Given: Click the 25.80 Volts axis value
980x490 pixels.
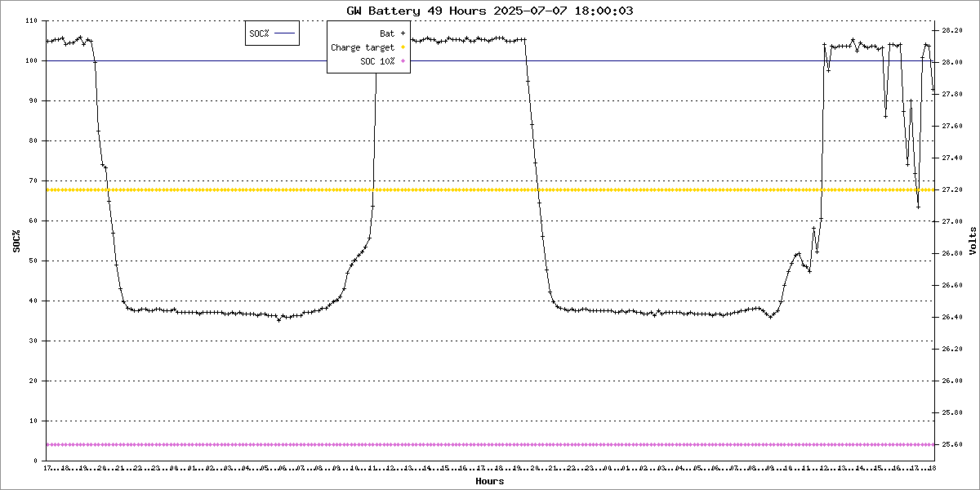Looking at the screenshot, I should pos(952,412).
